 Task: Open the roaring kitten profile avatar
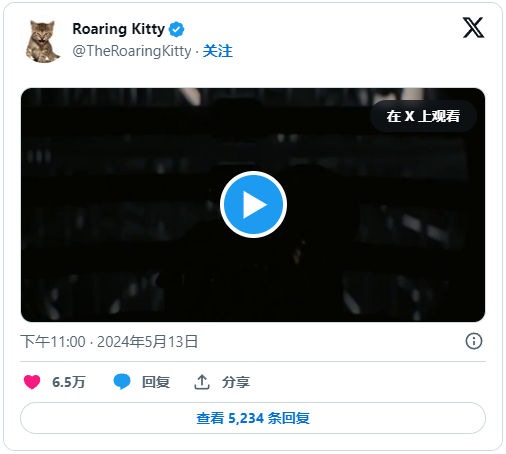[42, 42]
